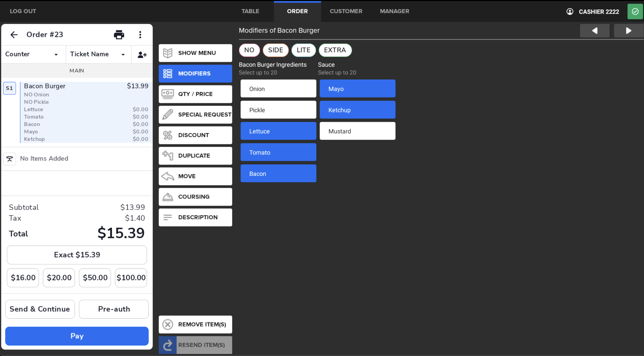Viewport: 644px width, 356px height.
Task: Click Send & Continue
Action: tap(40, 309)
